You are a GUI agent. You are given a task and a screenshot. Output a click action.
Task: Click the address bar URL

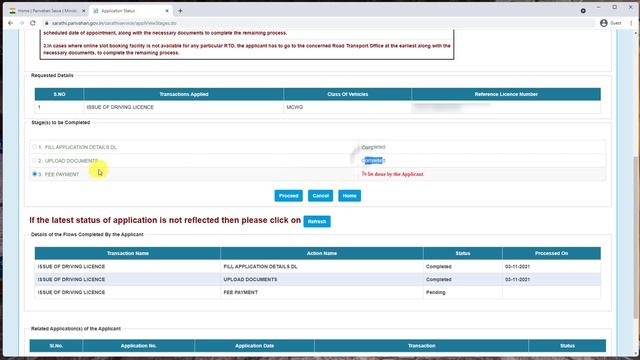114,23
